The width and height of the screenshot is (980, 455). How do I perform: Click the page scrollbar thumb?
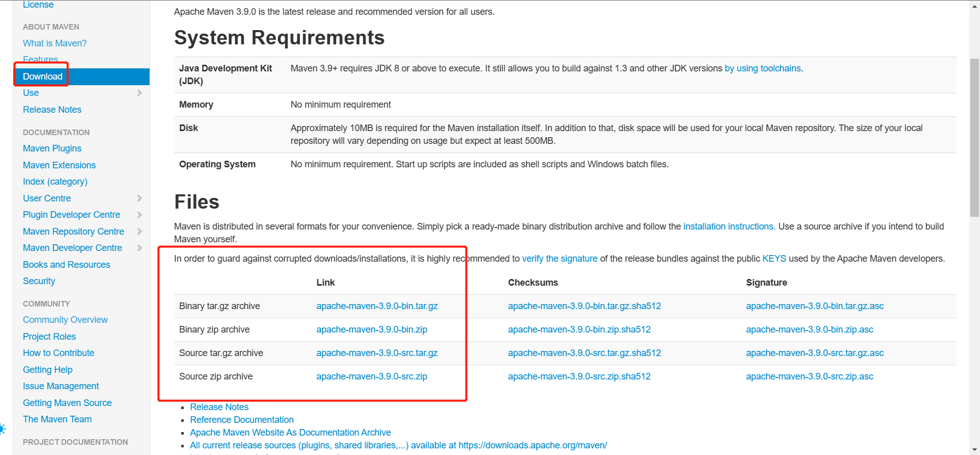click(x=974, y=138)
